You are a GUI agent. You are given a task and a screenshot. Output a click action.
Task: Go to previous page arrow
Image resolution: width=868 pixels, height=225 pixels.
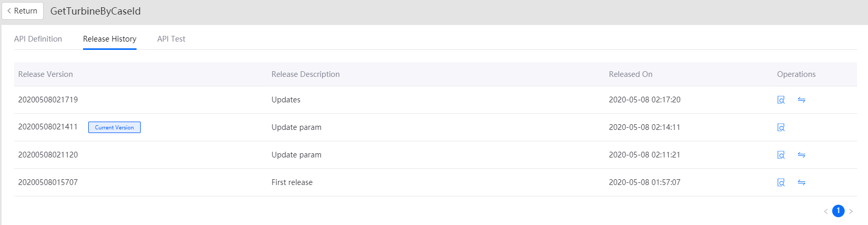[825, 211]
